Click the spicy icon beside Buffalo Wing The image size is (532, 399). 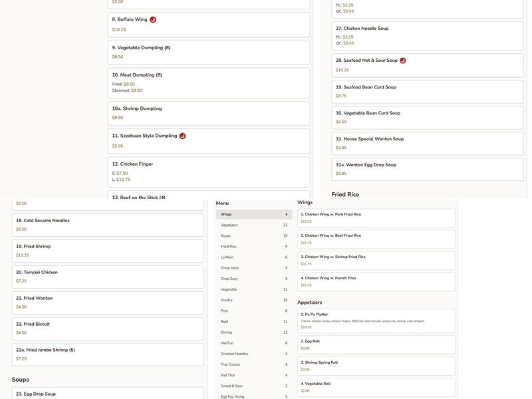[153, 20]
